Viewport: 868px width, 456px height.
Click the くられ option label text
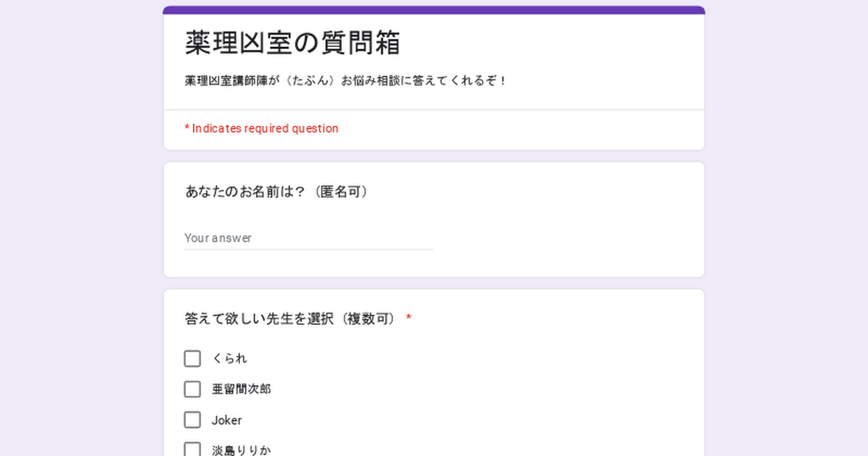coord(229,358)
